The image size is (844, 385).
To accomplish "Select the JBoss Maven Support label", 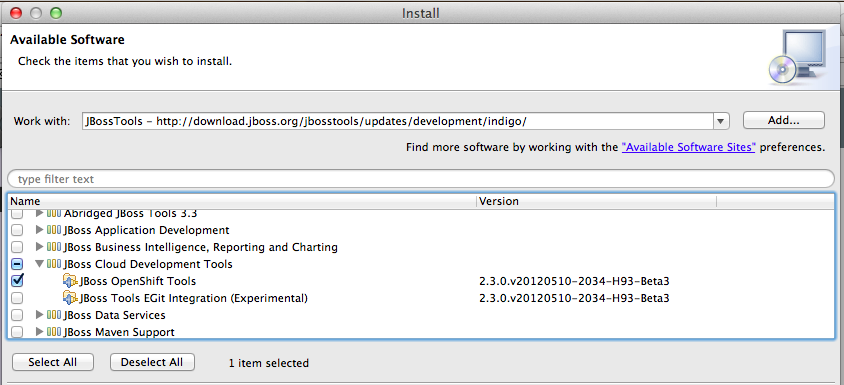I will pyautogui.click(x=119, y=332).
